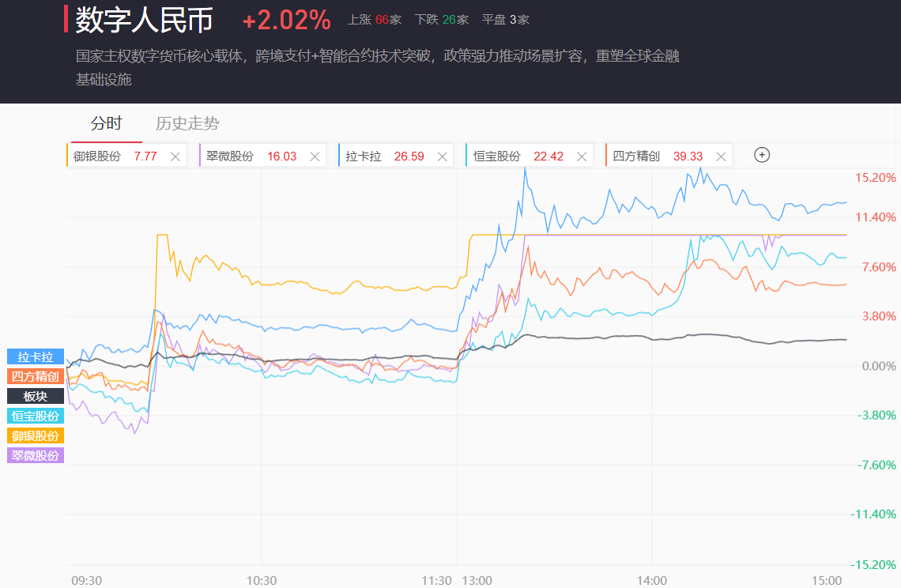Toggle the 翠微股份 legend label
This screenshot has height=588, width=901.
tap(36, 455)
